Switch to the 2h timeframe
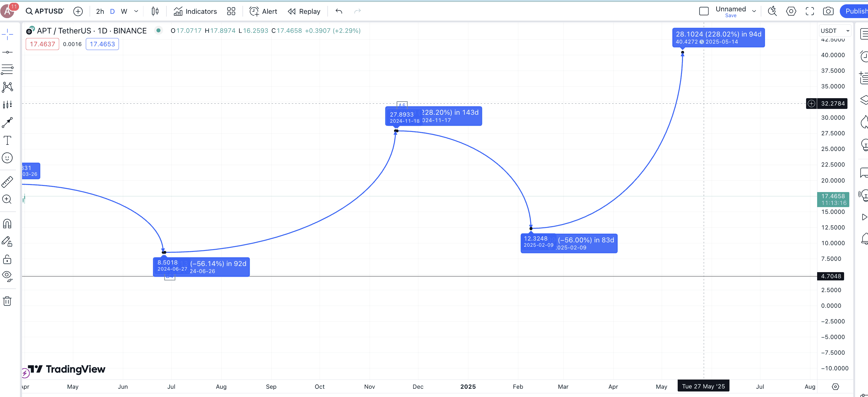The width and height of the screenshot is (868, 397). click(x=100, y=11)
